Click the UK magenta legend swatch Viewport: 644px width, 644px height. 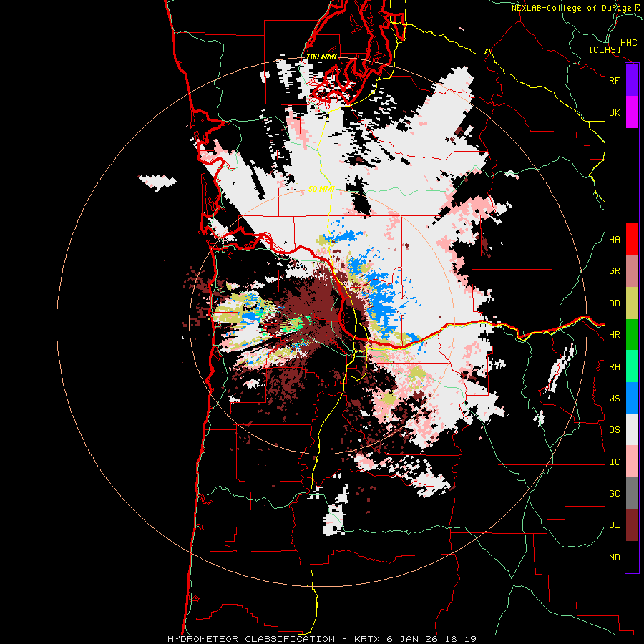pos(632,112)
